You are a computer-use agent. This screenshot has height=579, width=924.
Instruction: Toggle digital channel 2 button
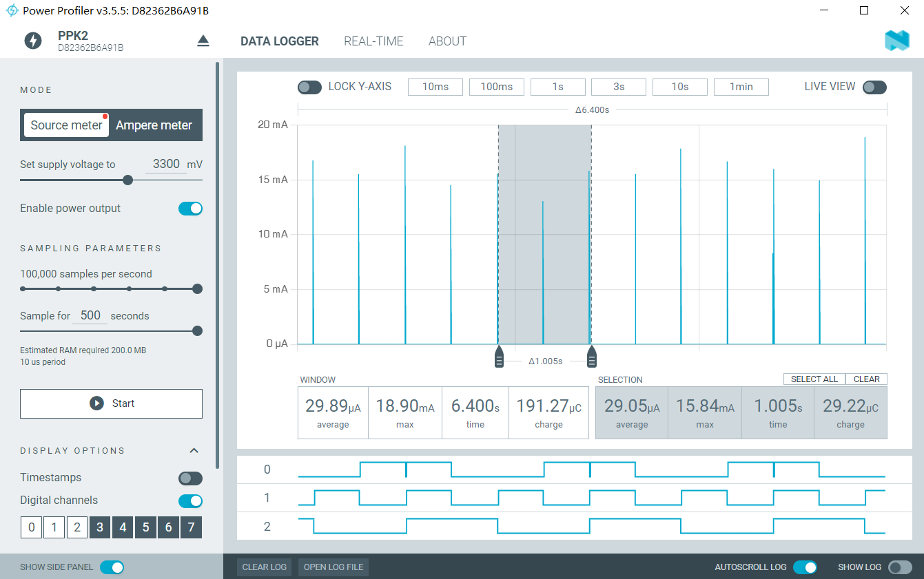(77, 528)
